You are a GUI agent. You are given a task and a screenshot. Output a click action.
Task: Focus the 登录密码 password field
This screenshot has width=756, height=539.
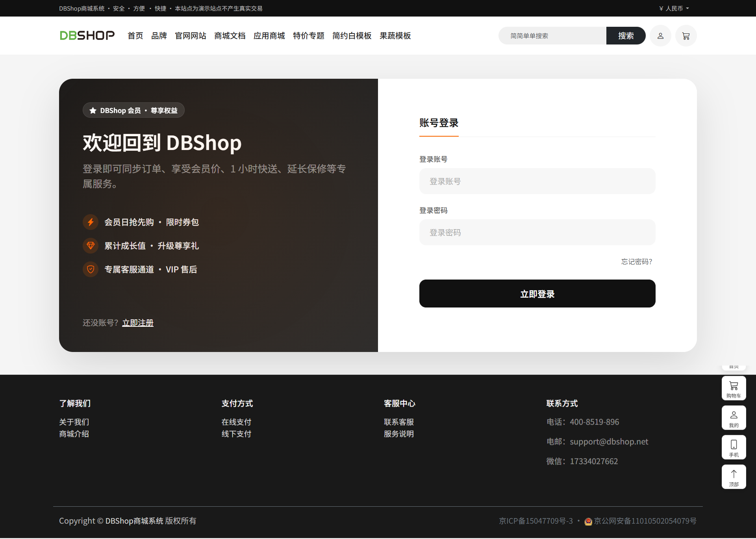tap(537, 233)
